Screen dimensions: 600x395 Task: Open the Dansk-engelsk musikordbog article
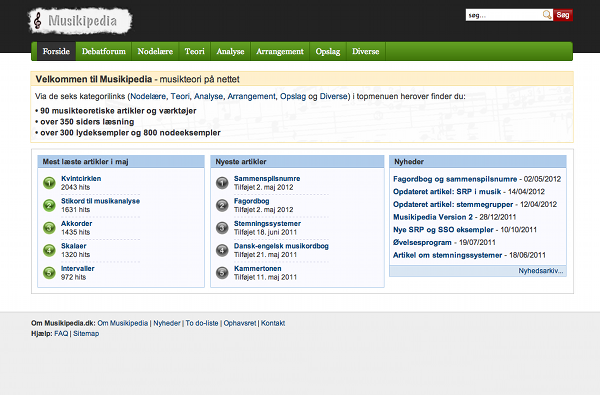point(281,246)
